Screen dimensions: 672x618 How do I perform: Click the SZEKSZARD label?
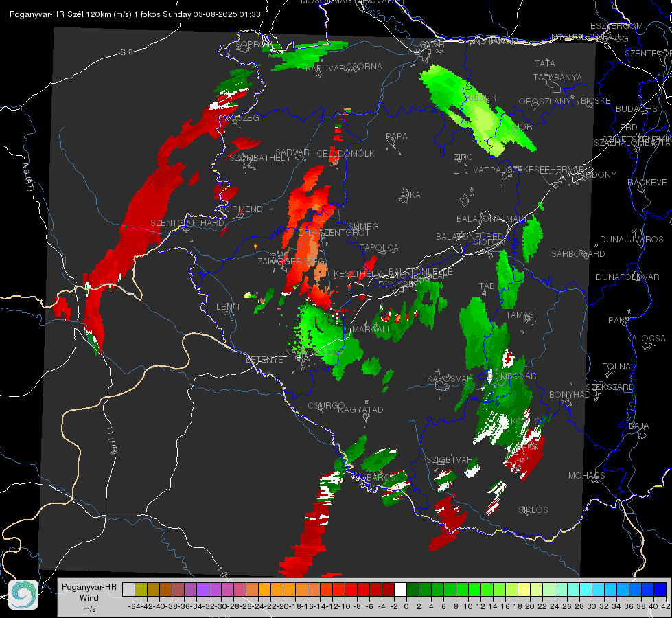coord(610,387)
